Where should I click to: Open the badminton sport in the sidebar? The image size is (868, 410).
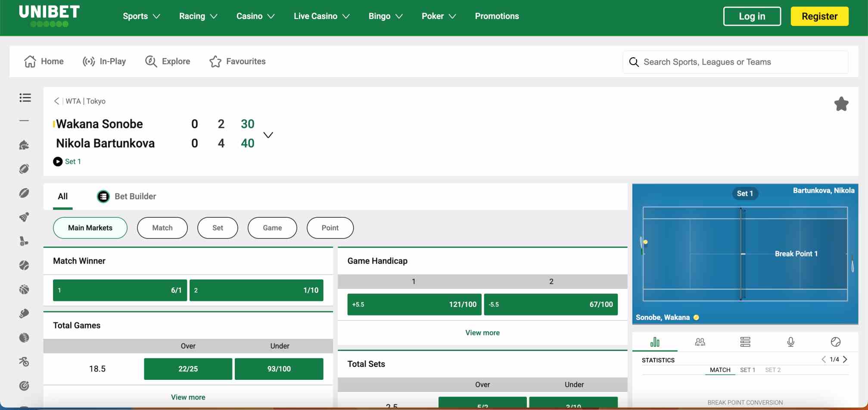25,217
